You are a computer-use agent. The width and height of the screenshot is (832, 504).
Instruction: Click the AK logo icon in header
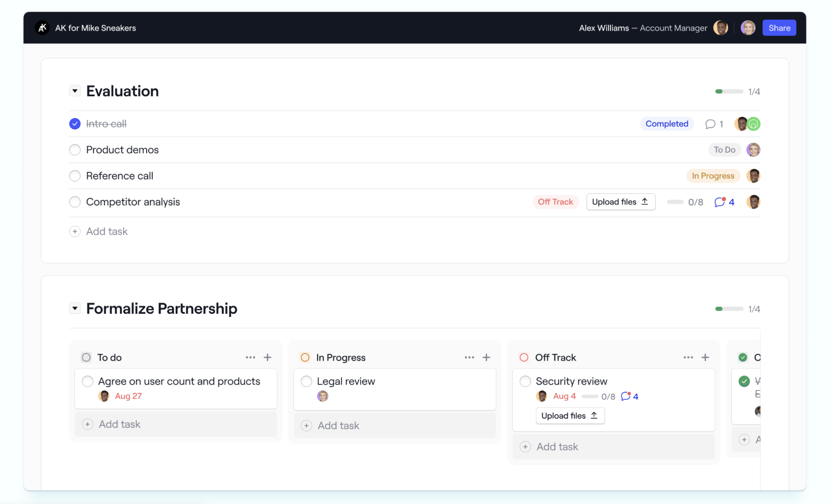(x=42, y=28)
